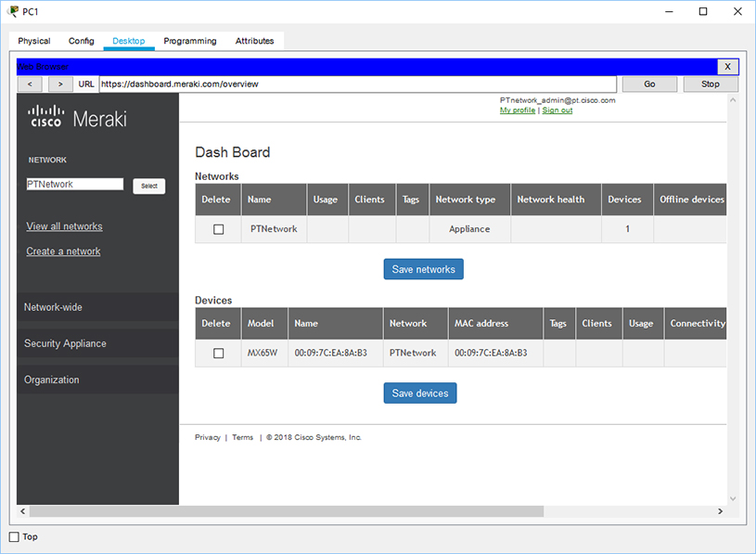This screenshot has width=756, height=554.
Task: Click the PTnetwork_admin@pt.cisco.com account email
Action: 557,100
